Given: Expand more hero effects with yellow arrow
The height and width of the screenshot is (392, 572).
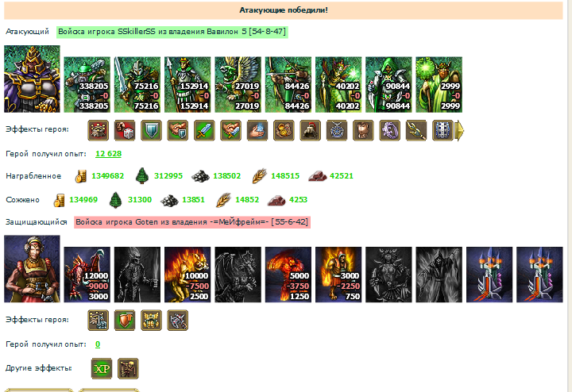Looking at the screenshot, I should (x=460, y=130).
